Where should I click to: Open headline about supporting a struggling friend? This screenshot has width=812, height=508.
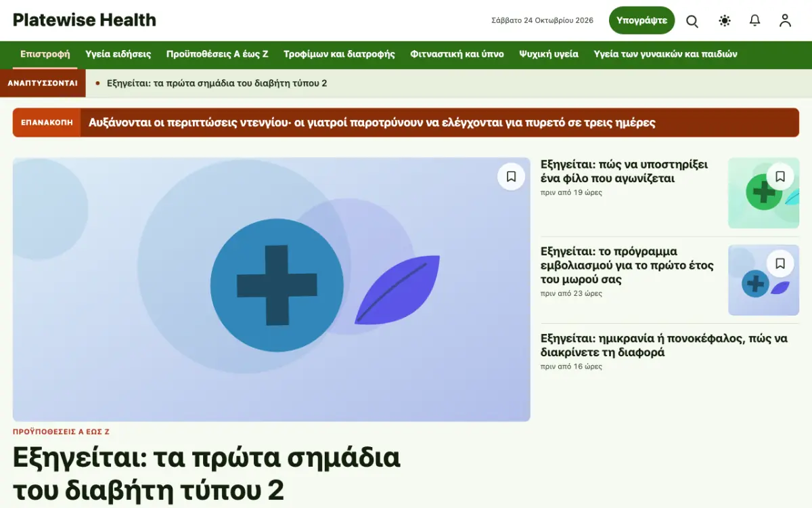(x=624, y=171)
